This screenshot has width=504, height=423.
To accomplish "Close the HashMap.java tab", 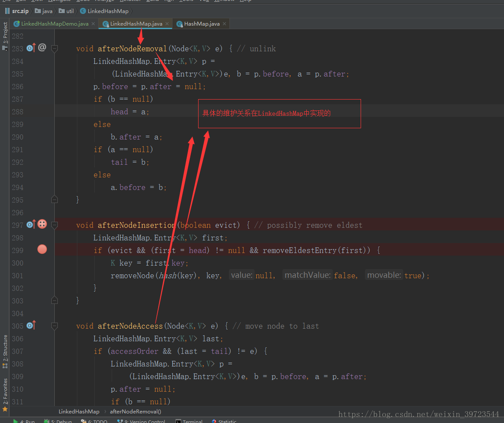I will pyautogui.click(x=224, y=24).
